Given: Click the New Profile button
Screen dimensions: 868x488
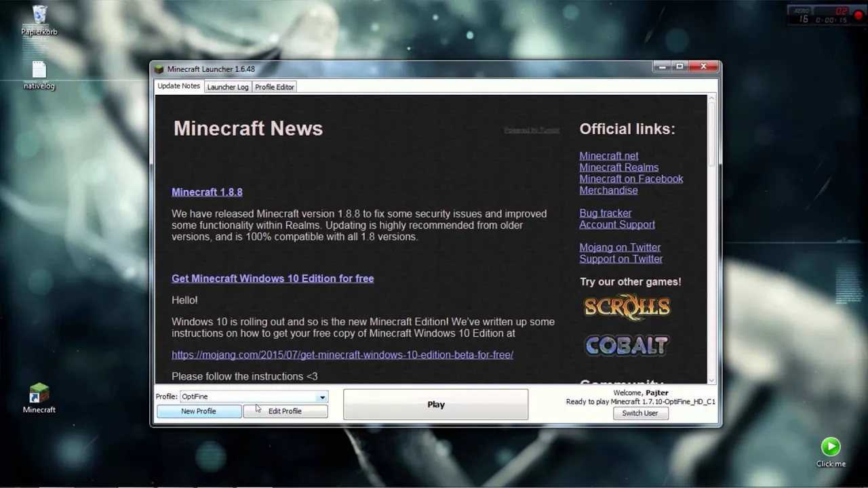Looking at the screenshot, I should pos(199,411).
